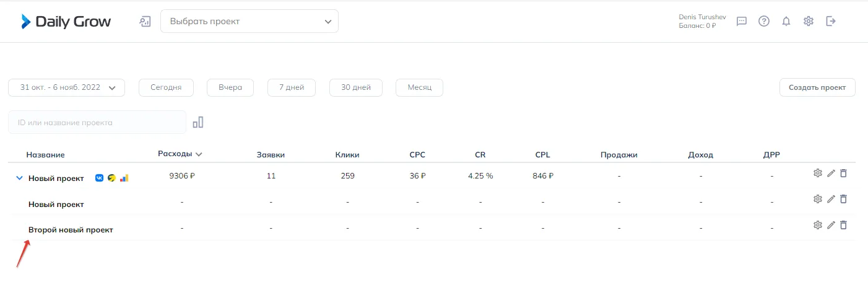The height and width of the screenshot is (295, 868).
Task: Open the Второй новый проект row
Action: [71, 230]
